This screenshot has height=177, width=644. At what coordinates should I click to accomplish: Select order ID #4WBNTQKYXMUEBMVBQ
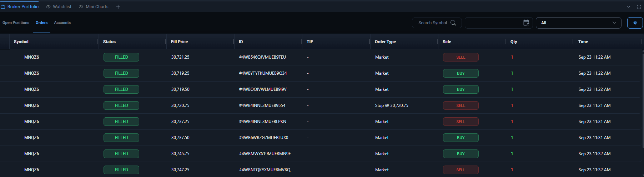pos(265,170)
